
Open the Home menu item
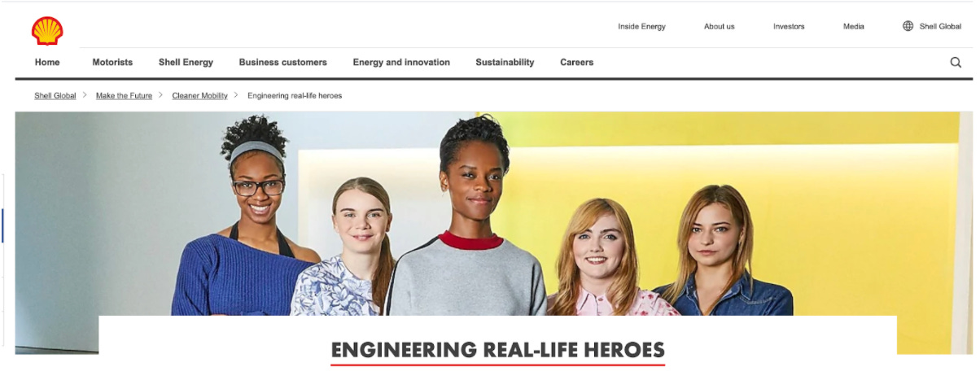point(47,62)
